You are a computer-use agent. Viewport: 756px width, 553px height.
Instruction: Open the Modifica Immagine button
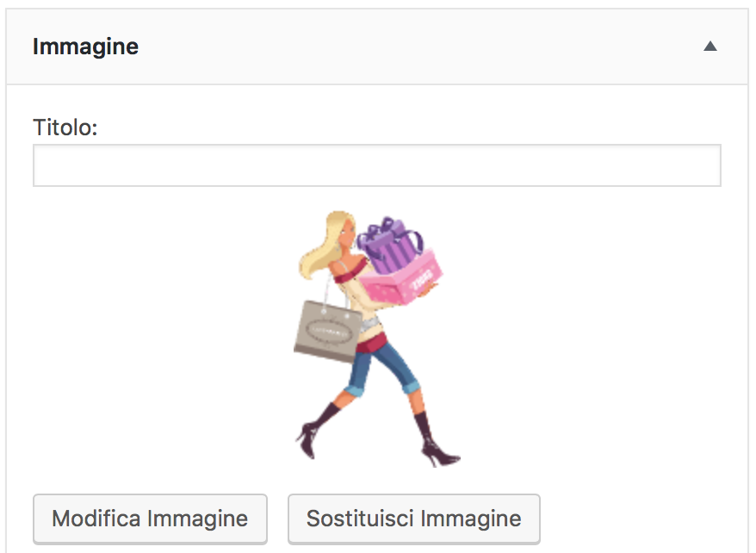coord(150,519)
